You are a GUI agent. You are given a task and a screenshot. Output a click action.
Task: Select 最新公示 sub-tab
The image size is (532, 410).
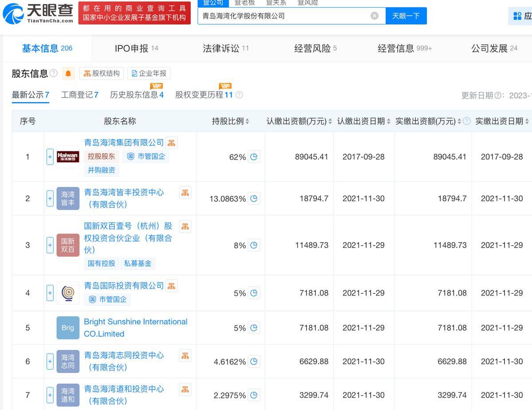[x=30, y=95]
